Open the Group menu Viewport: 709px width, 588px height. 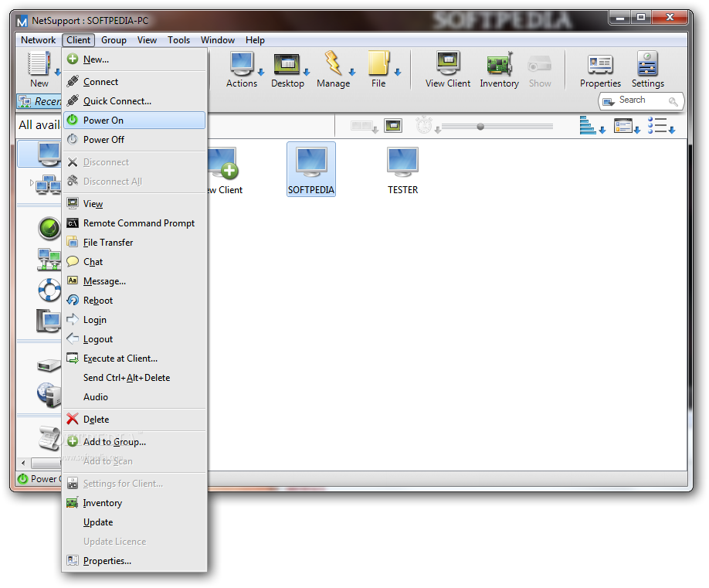coord(114,40)
